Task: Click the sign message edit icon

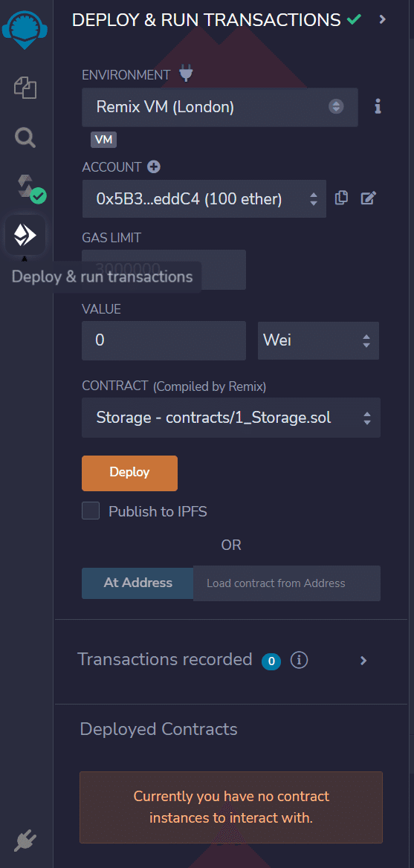Action: [368, 198]
